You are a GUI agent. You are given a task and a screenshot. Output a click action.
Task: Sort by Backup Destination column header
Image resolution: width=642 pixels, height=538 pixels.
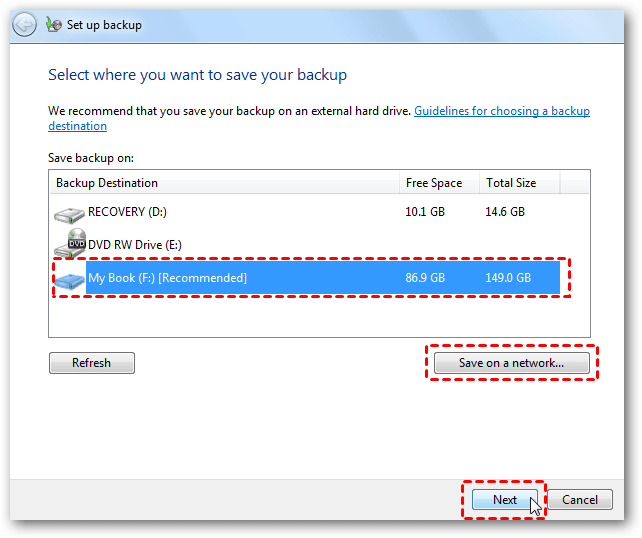click(x=224, y=183)
